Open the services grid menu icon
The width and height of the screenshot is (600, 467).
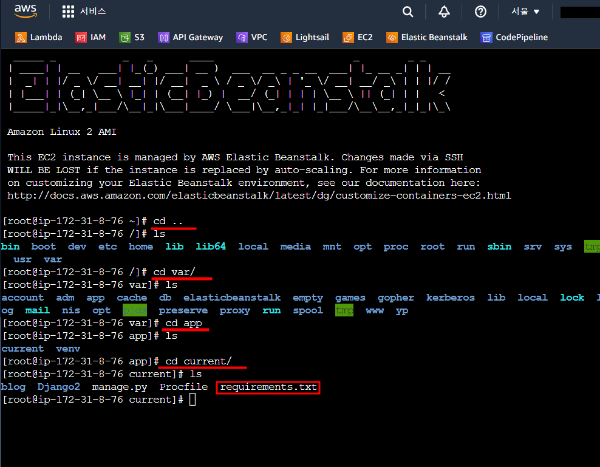[68, 11]
